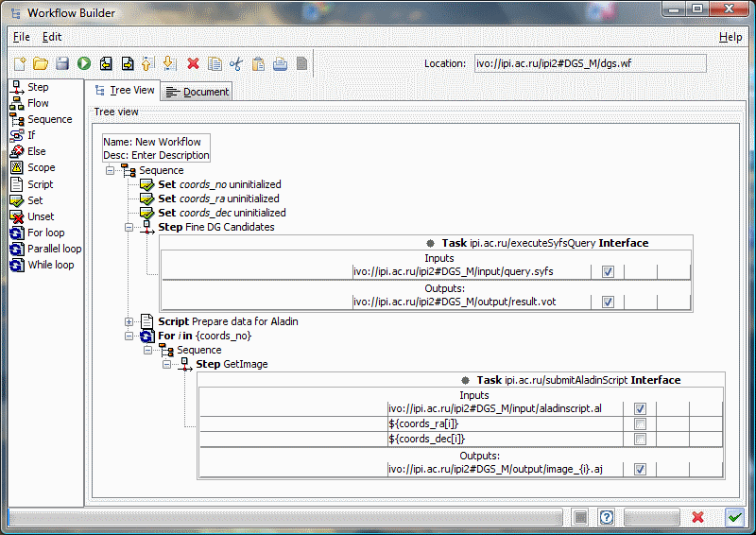This screenshot has width=756, height=535.
Task: Confirm with the green checkmark button
Action: [x=734, y=517]
